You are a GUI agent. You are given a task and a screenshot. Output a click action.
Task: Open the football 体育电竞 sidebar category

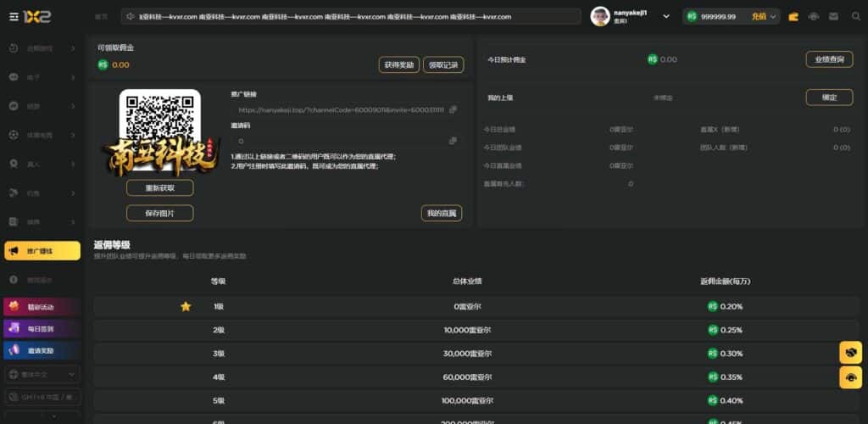tap(42, 135)
